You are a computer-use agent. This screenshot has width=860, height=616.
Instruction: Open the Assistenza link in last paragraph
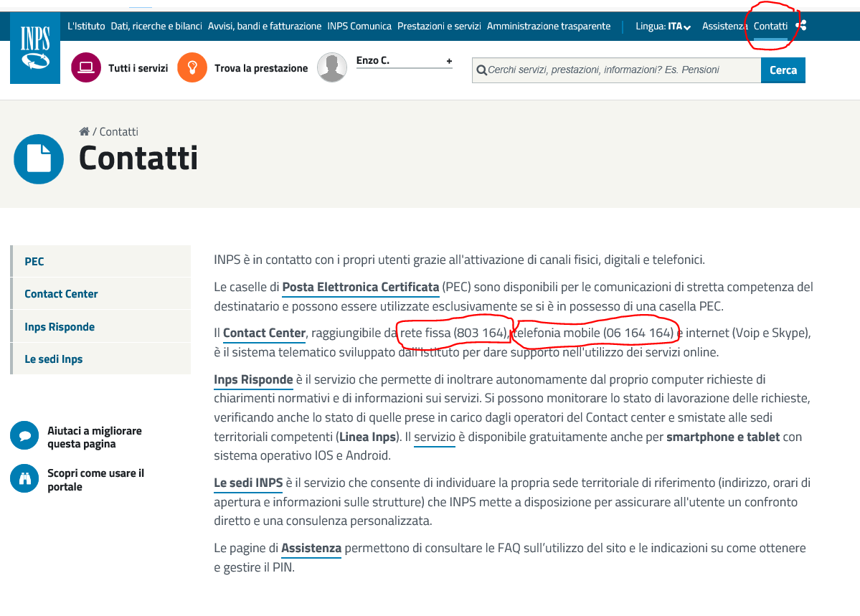(311, 549)
